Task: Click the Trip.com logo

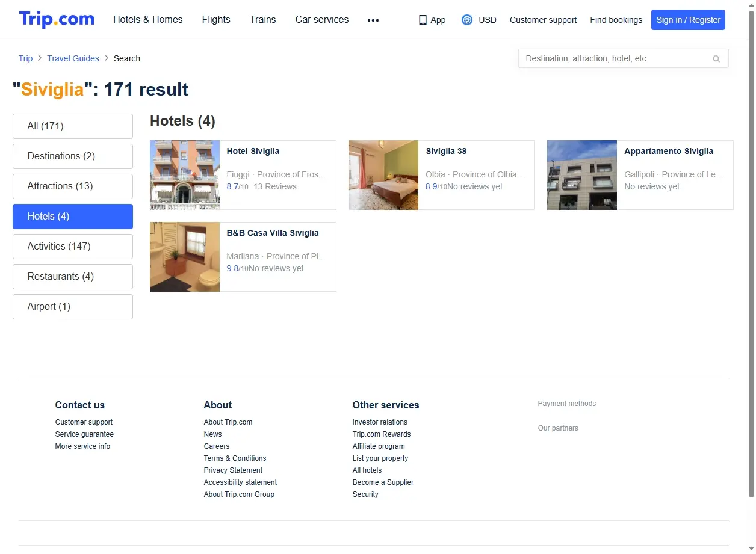Action: pyautogui.click(x=57, y=19)
